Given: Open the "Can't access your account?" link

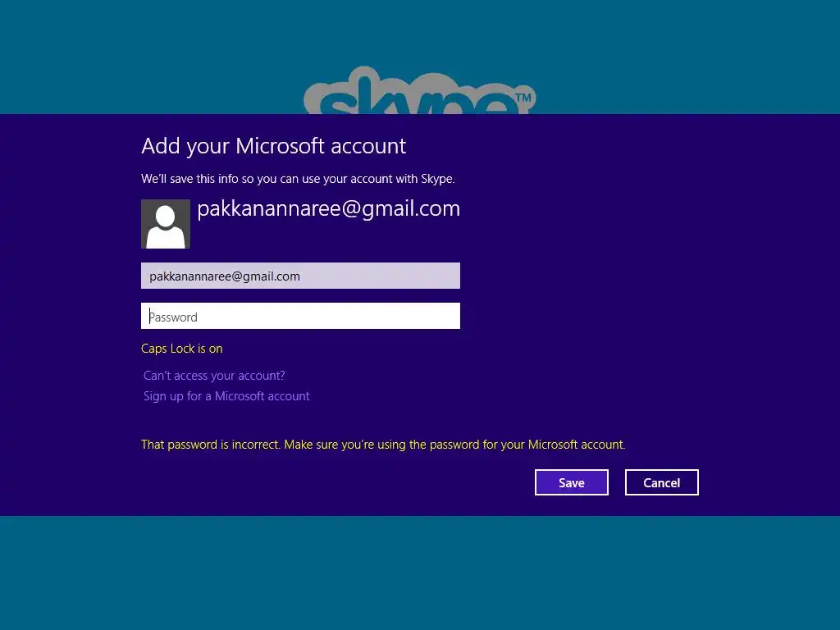Looking at the screenshot, I should coord(214,376).
